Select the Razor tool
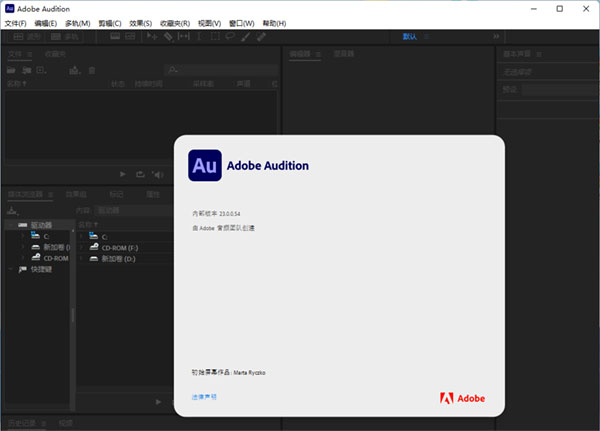This screenshot has height=431, width=600. (169, 36)
